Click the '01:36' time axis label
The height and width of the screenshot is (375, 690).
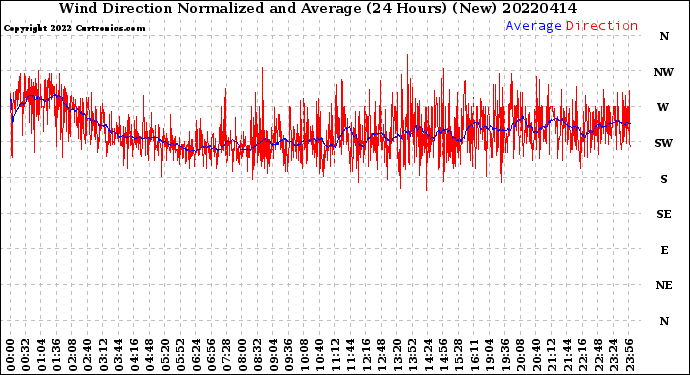coord(57,355)
